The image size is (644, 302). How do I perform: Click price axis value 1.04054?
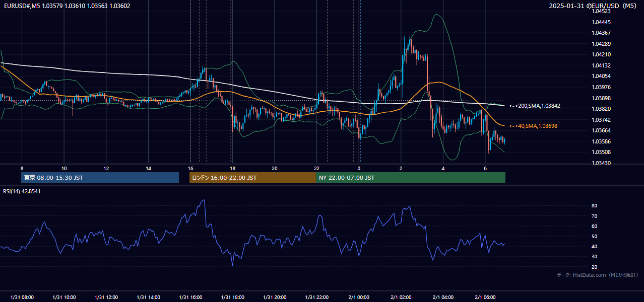coord(601,76)
